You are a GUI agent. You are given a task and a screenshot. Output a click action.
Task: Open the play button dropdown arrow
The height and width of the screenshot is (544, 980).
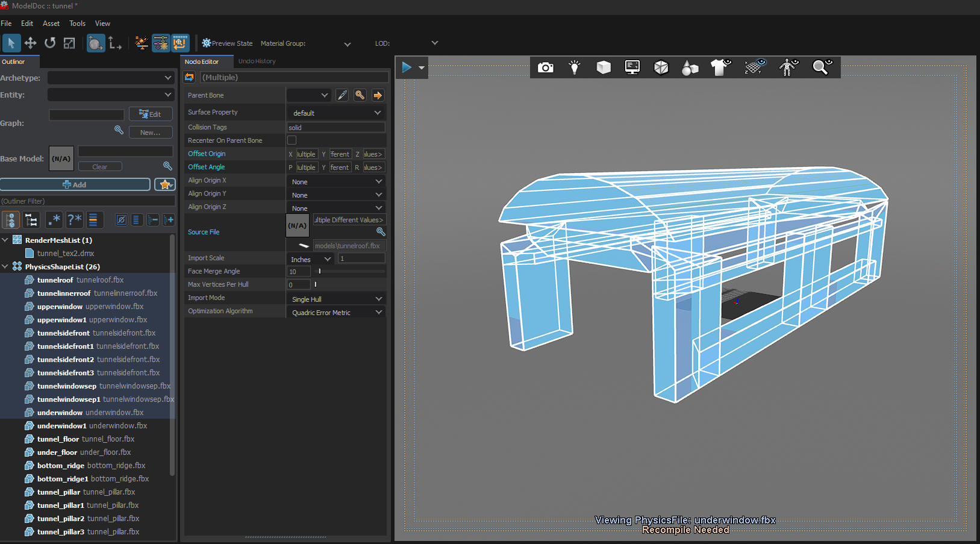tap(422, 68)
